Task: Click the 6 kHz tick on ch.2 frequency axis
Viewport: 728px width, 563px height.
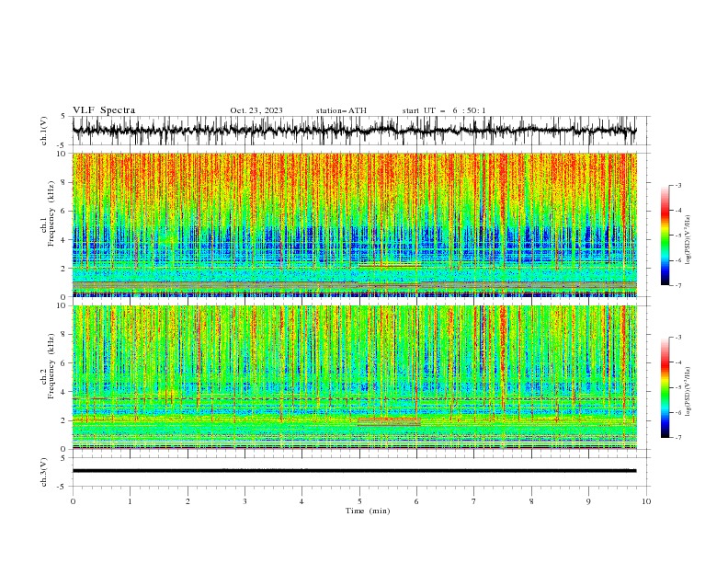Action: (x=64, y=363)
